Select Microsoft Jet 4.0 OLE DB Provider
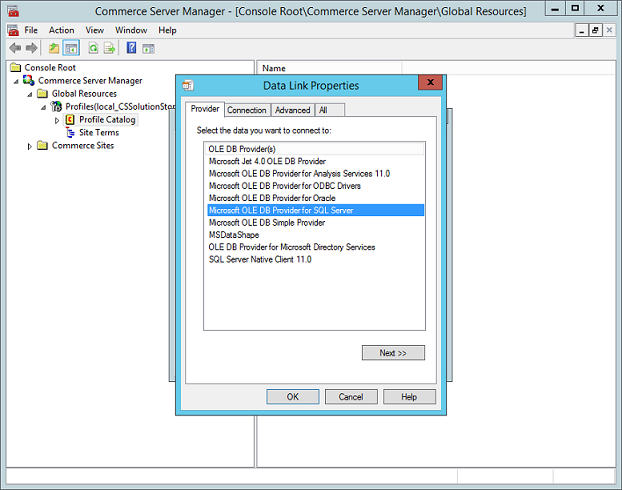 pos(315,161)
